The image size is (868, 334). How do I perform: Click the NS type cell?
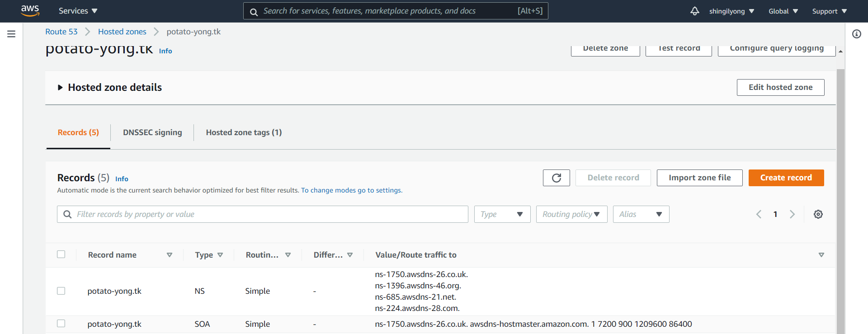coord(199,291)
